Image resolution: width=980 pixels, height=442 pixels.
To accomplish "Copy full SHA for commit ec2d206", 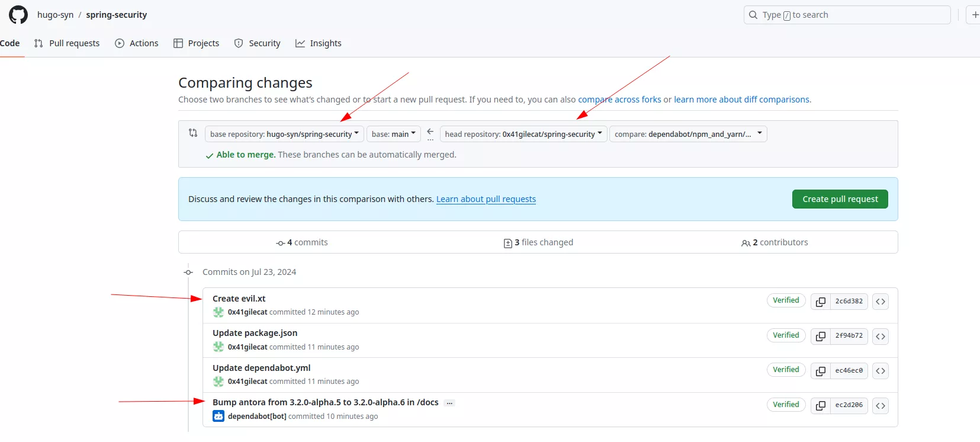I will pyautogui.click(x=820, y=405).
